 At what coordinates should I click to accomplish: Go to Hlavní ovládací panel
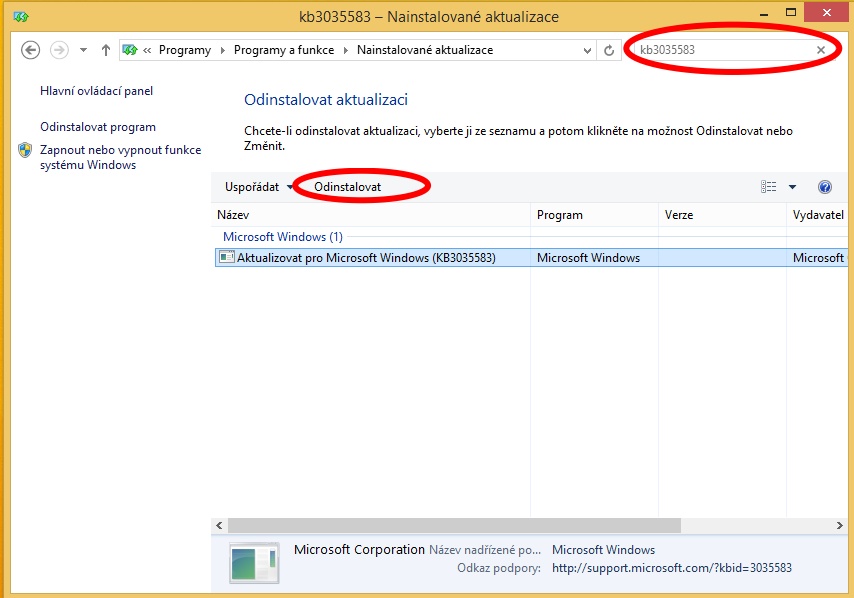pos(96,91)
